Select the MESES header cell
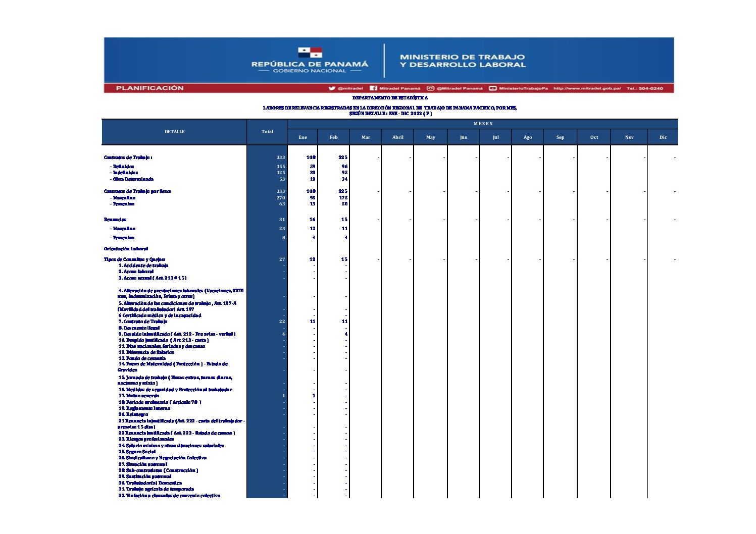The width and height of the screenshot is (756, 534). click(x=483, y=124)
